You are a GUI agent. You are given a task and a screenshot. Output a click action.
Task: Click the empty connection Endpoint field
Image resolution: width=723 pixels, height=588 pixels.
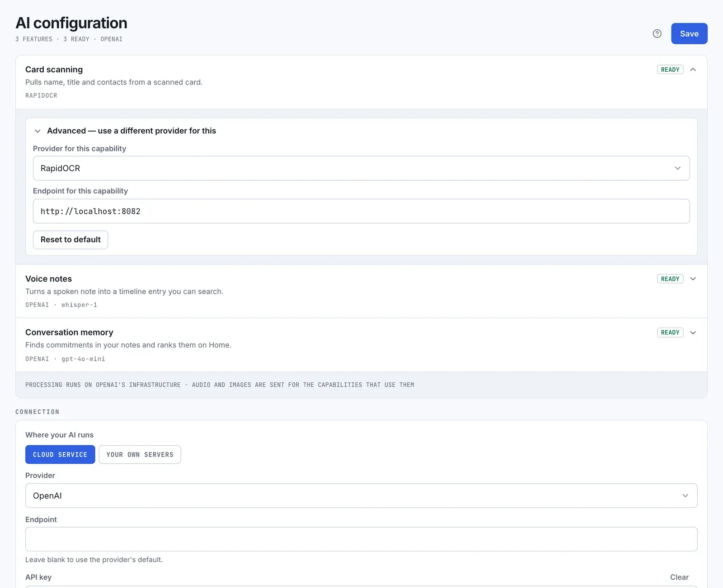pyautogui.click(x=361, y=539)
